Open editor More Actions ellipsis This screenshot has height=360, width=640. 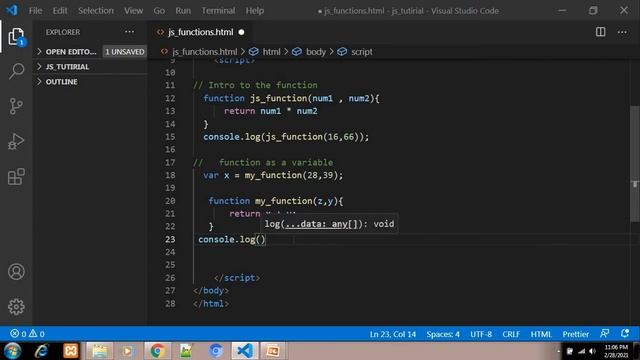[622, 32]
